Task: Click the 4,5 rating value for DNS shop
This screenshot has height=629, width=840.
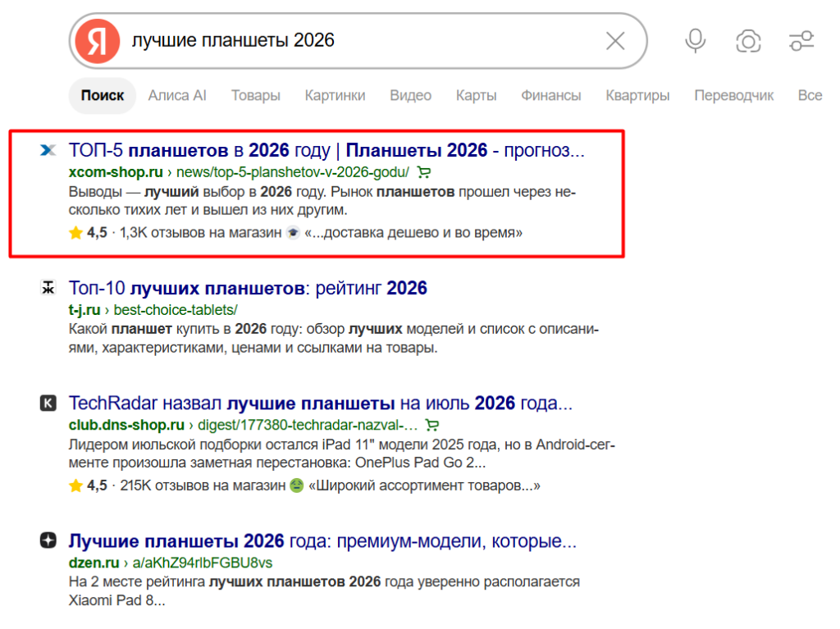Action: 97,485
